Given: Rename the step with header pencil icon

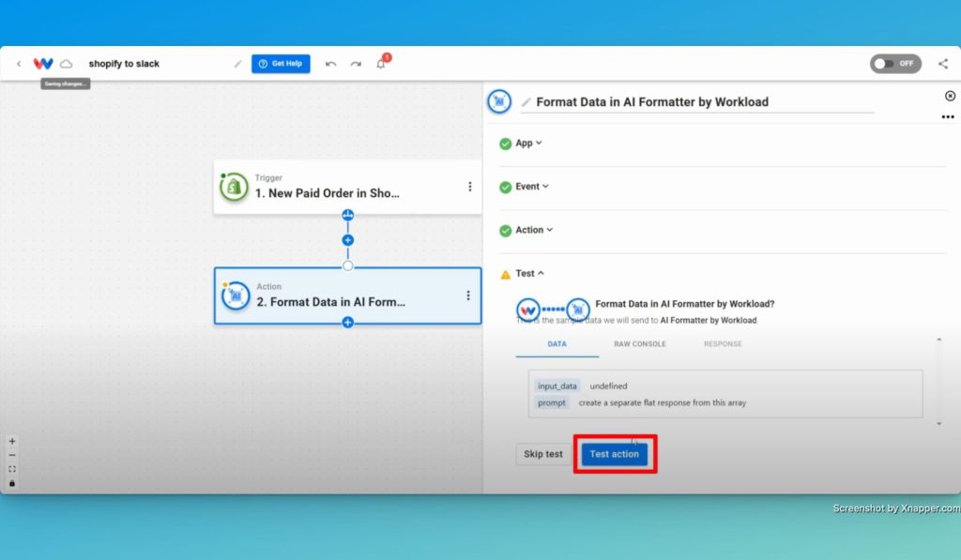Looking at the screenshot, I should (526, 102).
